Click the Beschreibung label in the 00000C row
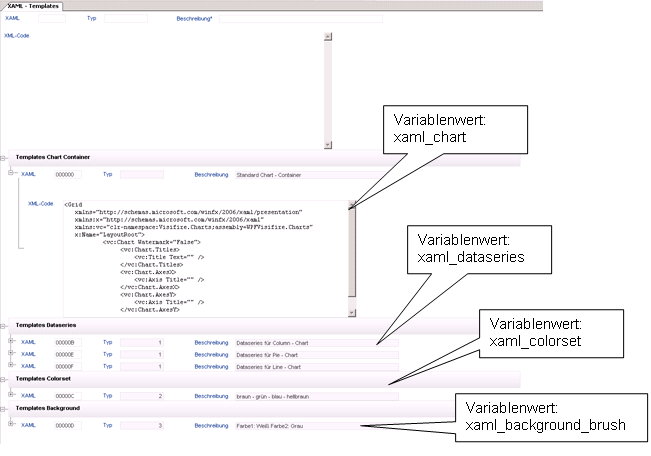The height and width of the screenshot is (456, 651). (x=211, y=396)
